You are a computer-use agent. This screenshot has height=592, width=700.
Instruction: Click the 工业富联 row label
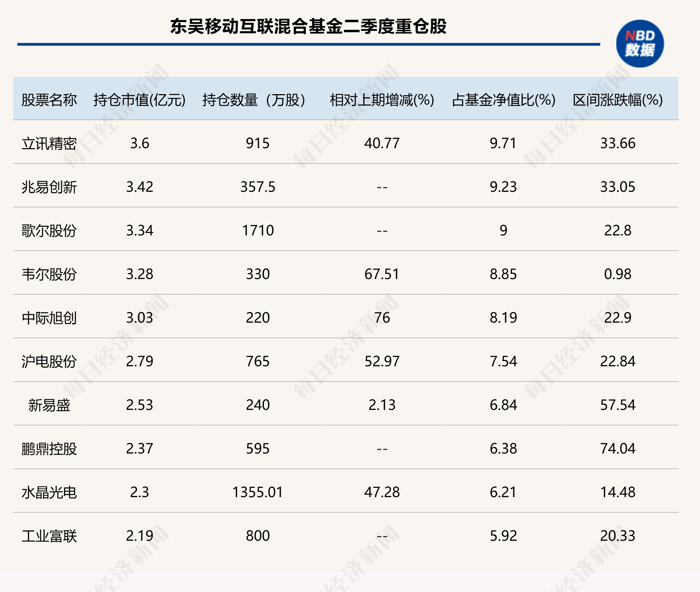click(x=49, y=536)
